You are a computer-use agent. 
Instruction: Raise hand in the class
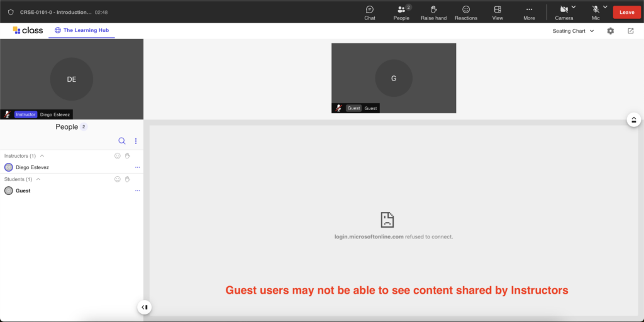coord(433,13)
